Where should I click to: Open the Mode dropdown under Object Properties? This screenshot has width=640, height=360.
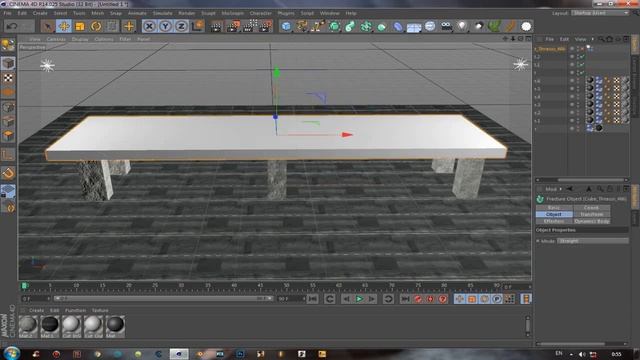point(593,241)
